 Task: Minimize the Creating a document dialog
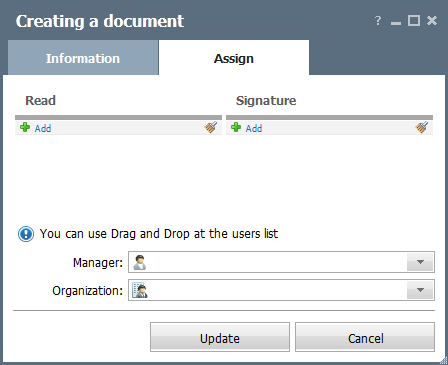[x=396, y=23]
